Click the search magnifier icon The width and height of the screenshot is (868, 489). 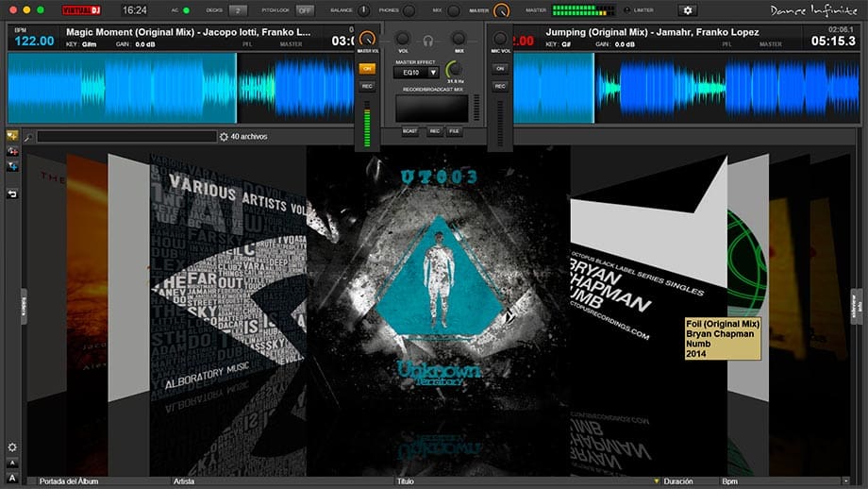click(28, 137)
